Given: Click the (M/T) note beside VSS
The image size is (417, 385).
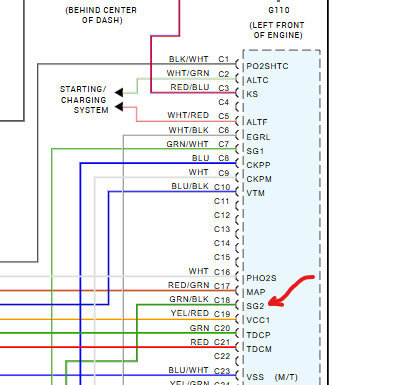Looking at the screenshot, I should [x=286, y=377].
